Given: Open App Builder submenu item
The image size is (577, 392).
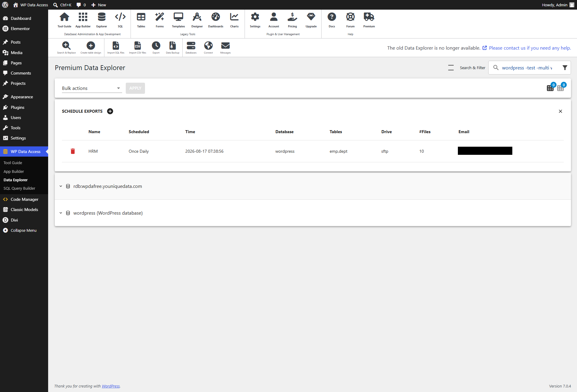Looking at the screenshot, I should 14,171.
